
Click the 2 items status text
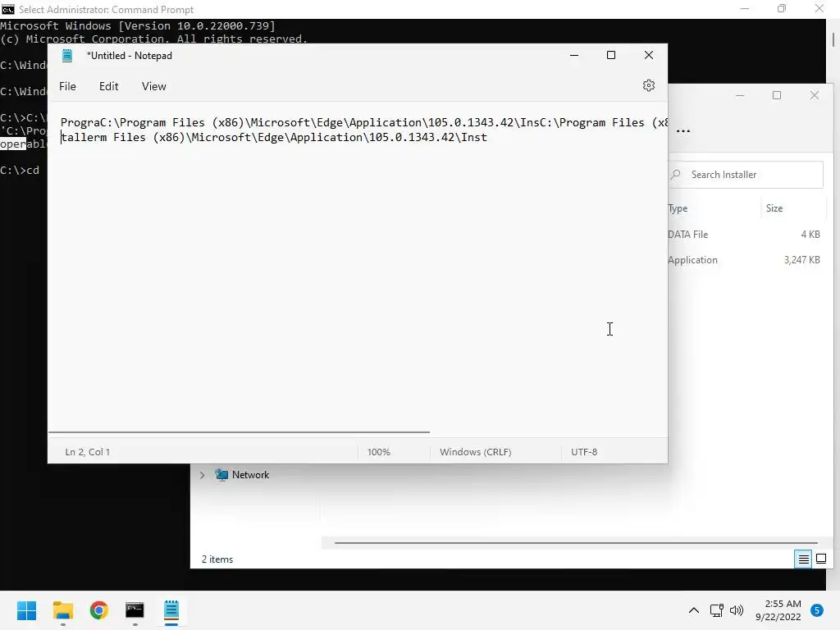(x=217, y=559)
